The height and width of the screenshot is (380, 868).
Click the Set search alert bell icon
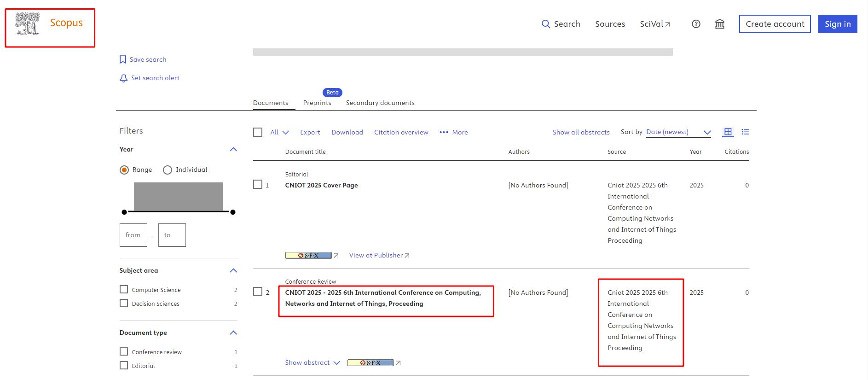(x=123, y=78)
